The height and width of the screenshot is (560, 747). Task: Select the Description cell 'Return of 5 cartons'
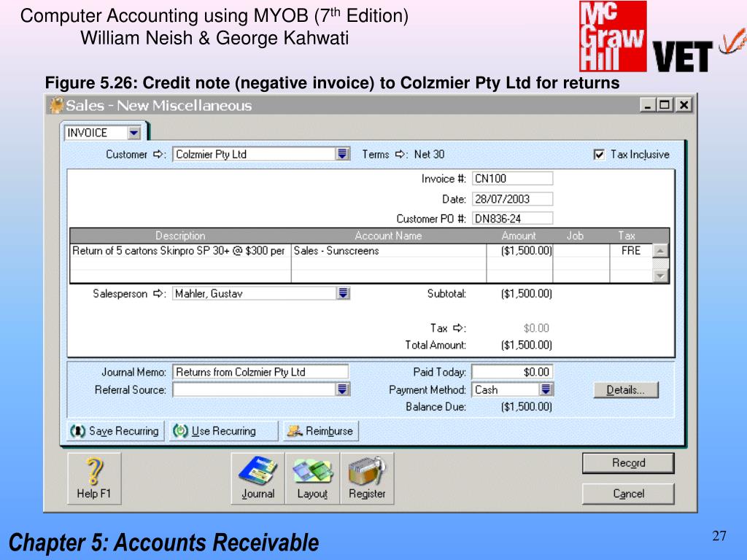pos(181,251)
